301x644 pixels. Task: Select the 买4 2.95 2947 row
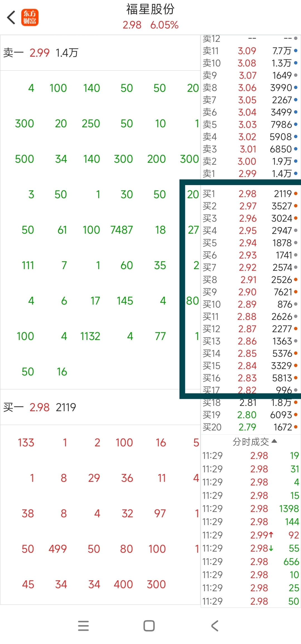tap(251, 231)
